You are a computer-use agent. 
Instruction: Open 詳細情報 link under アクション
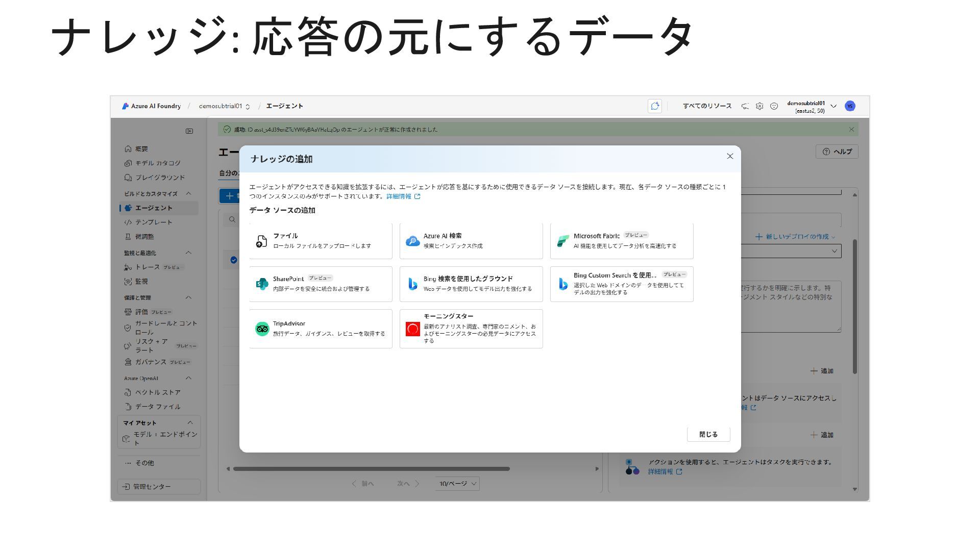click(665, 472)
